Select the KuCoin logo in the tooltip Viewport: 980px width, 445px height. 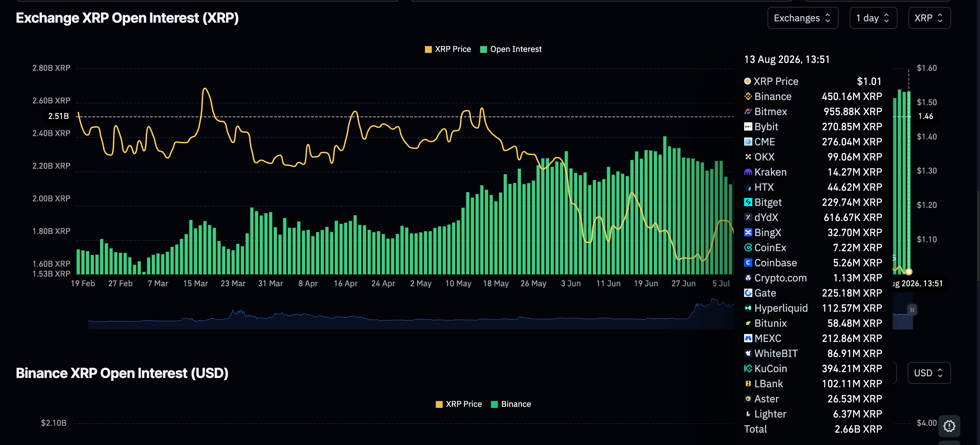pos(748,369)
